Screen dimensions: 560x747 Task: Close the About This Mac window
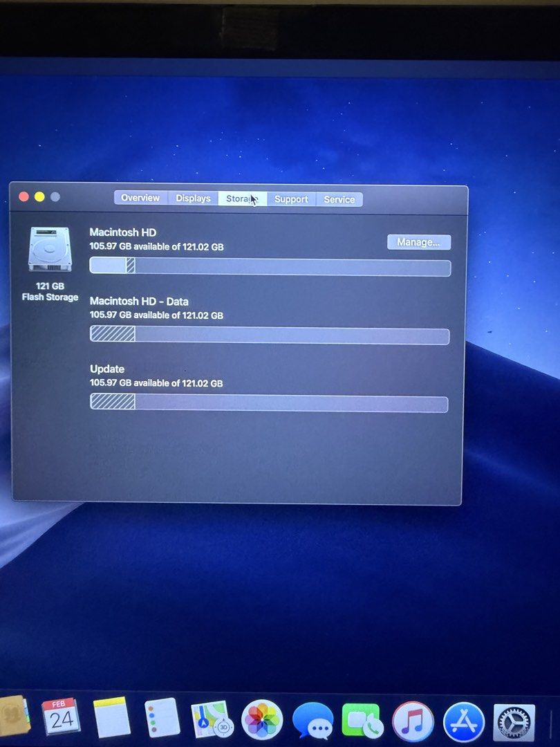[x=24, y=196]
